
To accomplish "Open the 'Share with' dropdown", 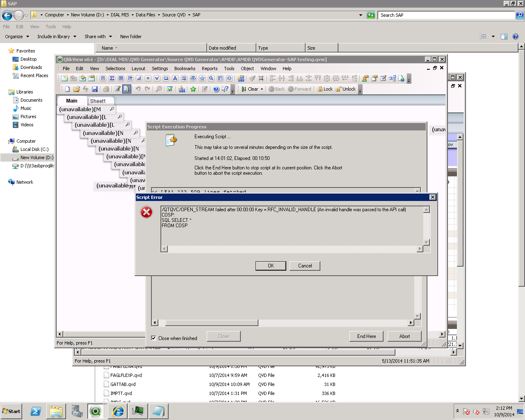I will click(98, 37).
